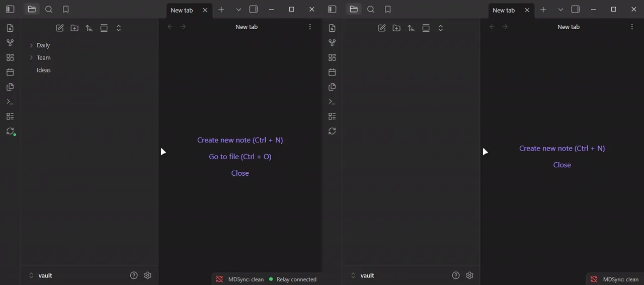Open more options menu in left window pane
This screenshot has height=285, width=644.
(x=310, y=27)
